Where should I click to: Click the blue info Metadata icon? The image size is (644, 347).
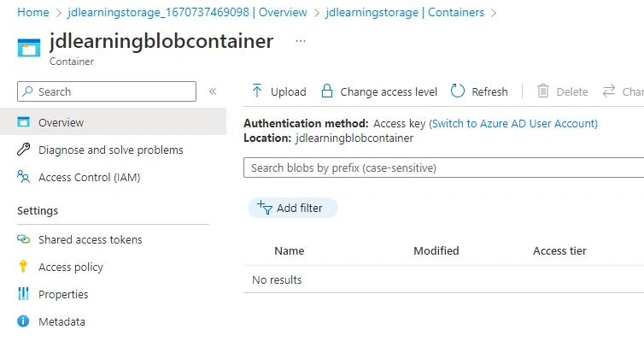[23, 321]
